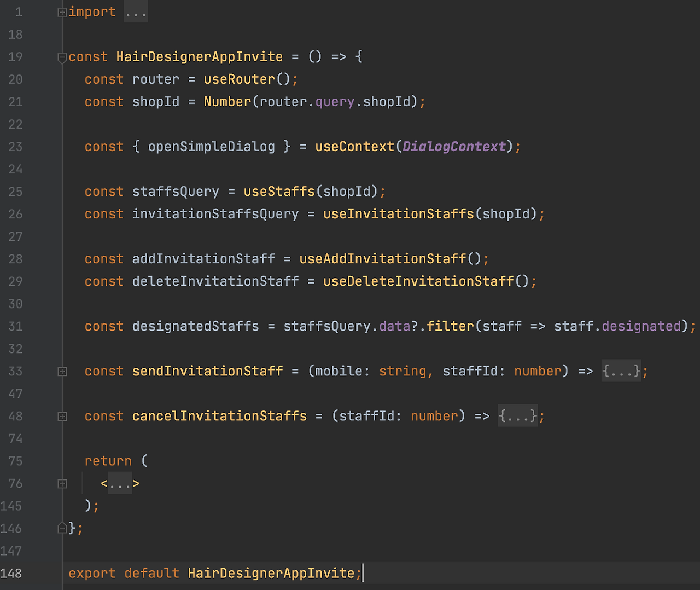Viewport: 700px width, 590px height.
Task: Click the 'default' keyword on line 148
Action: 152,573
